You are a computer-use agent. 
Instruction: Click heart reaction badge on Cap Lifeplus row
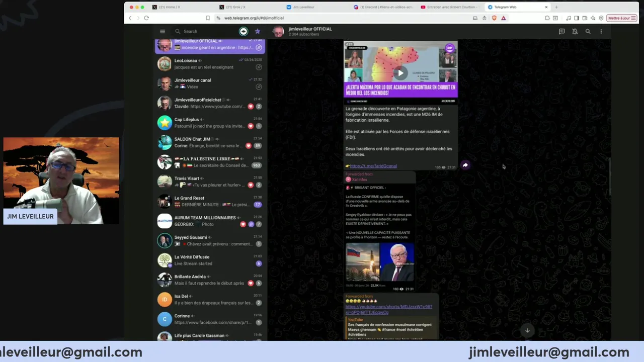pyautogui.click(x=251, y=126)
